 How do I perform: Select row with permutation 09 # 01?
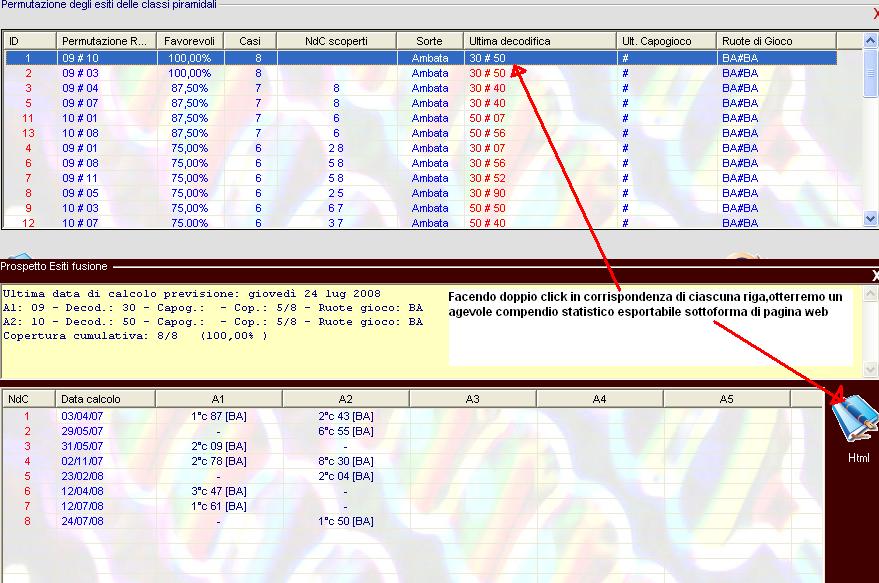421,148
